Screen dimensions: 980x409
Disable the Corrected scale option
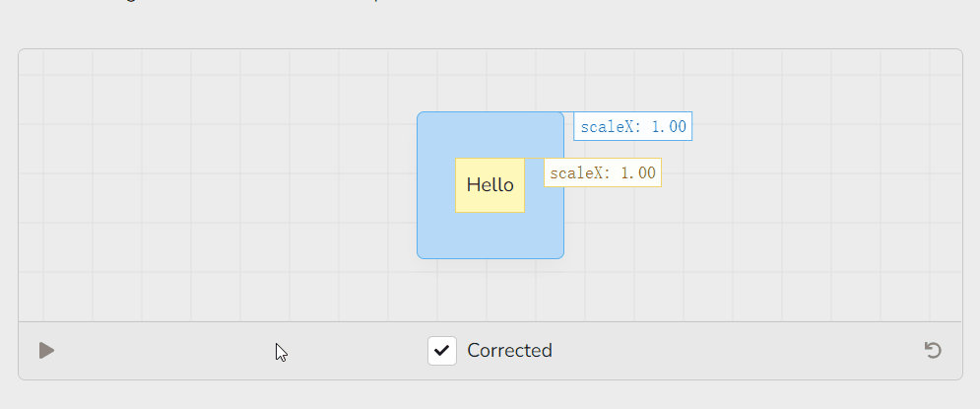point(442,350)
